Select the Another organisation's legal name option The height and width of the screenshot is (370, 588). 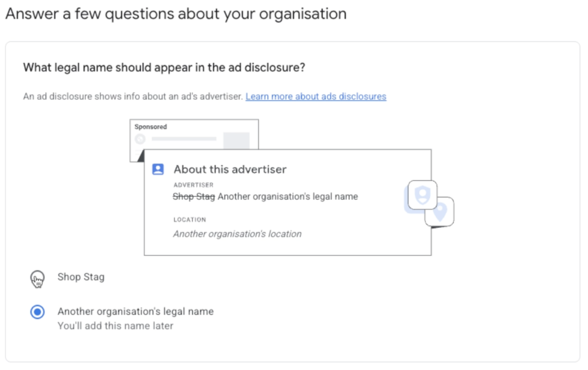(x=135, y=311)
